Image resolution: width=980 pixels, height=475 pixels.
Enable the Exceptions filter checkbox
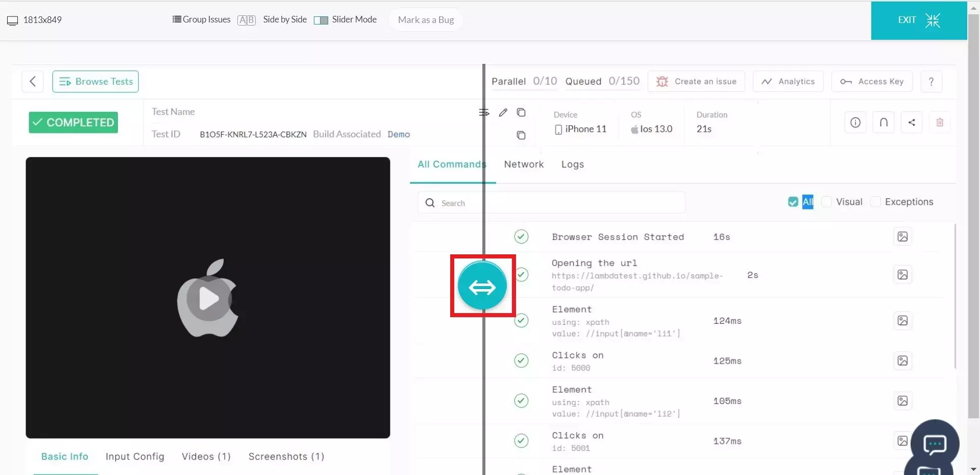tap(875, 202)
